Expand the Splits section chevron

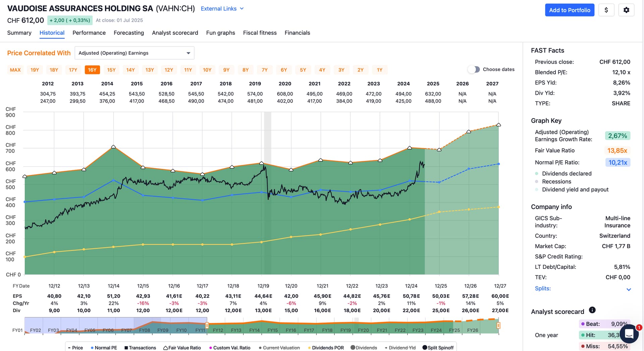point(629,289)
